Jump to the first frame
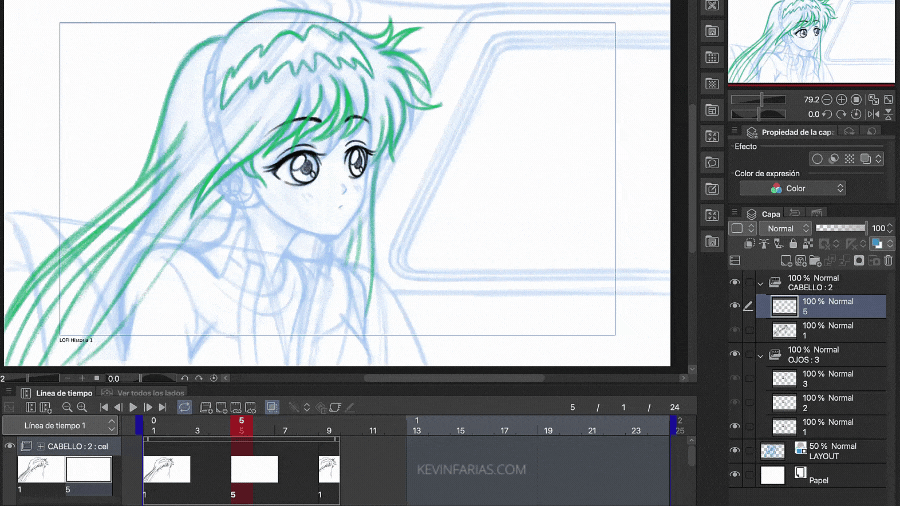The height and width of the screenshot is (506, 900). point(104,407)
